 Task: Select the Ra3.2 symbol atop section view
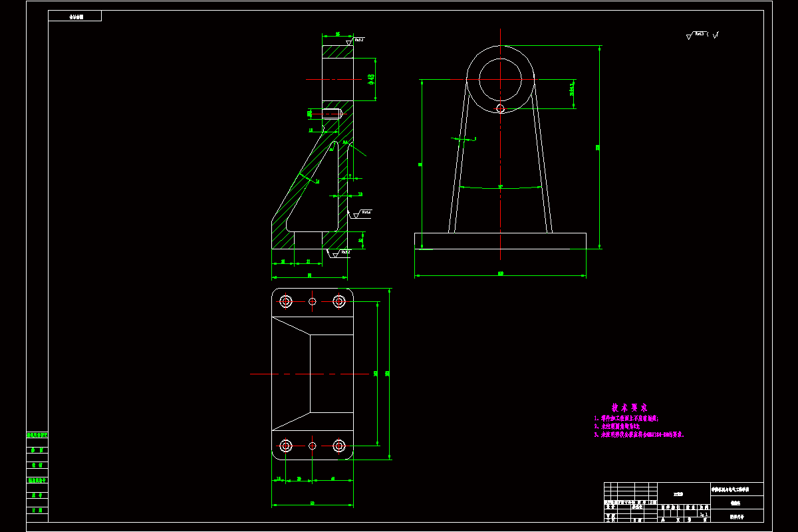[356, 41]
